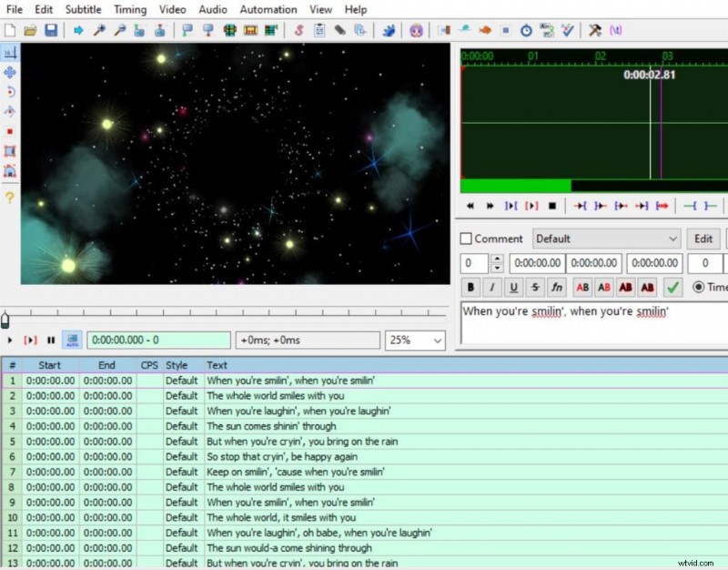728x570 pixels.
Task: Open the Automation menu
Action: [268, 9]
